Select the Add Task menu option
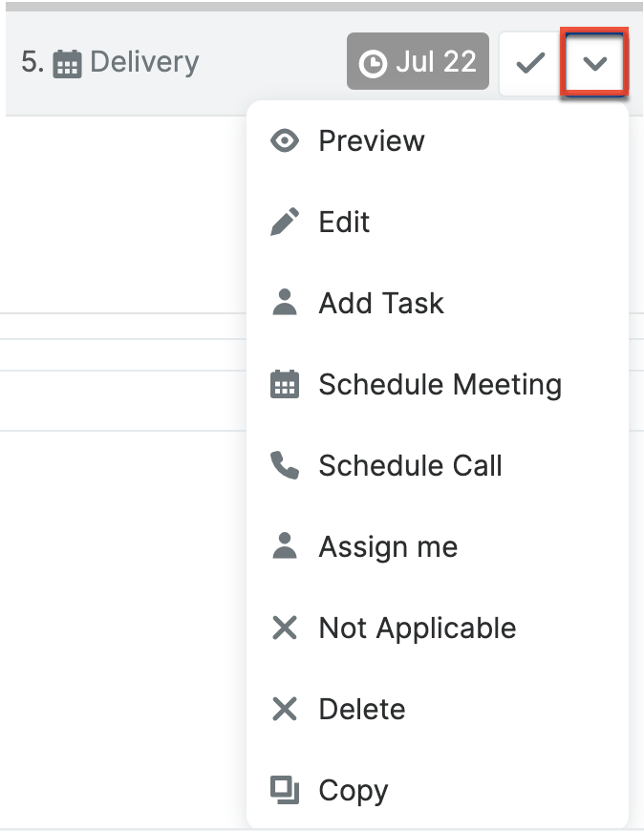Viewport: 644px width, 831px height. [x=381, y=304]
